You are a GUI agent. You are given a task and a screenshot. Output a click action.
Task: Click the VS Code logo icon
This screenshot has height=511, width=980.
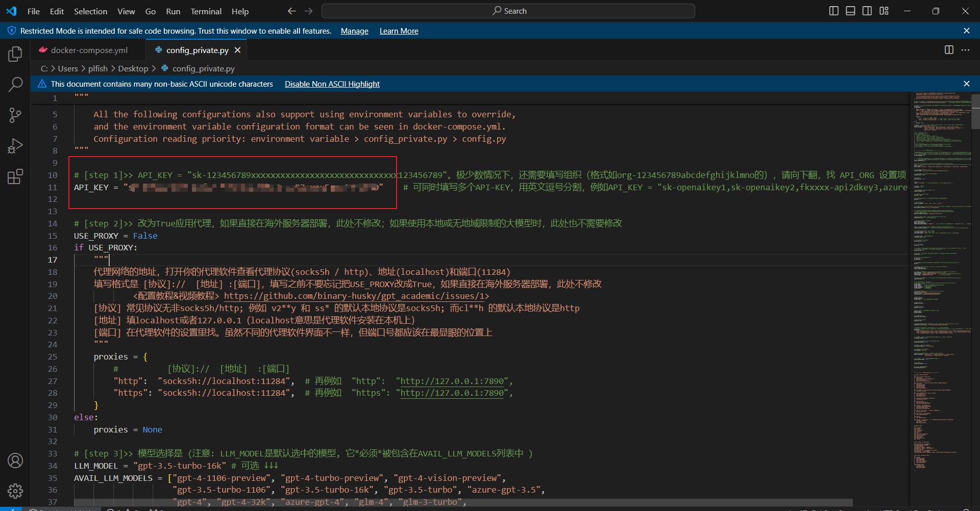[11, 11]
